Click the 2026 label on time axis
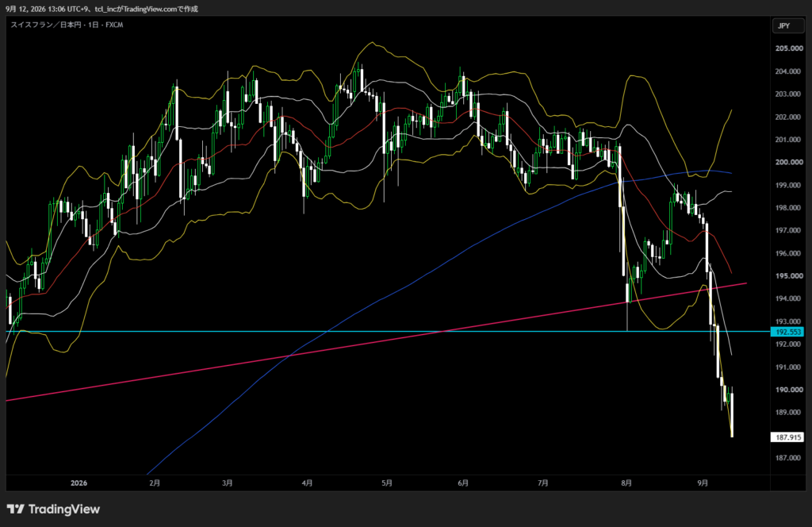 point(79,483)
